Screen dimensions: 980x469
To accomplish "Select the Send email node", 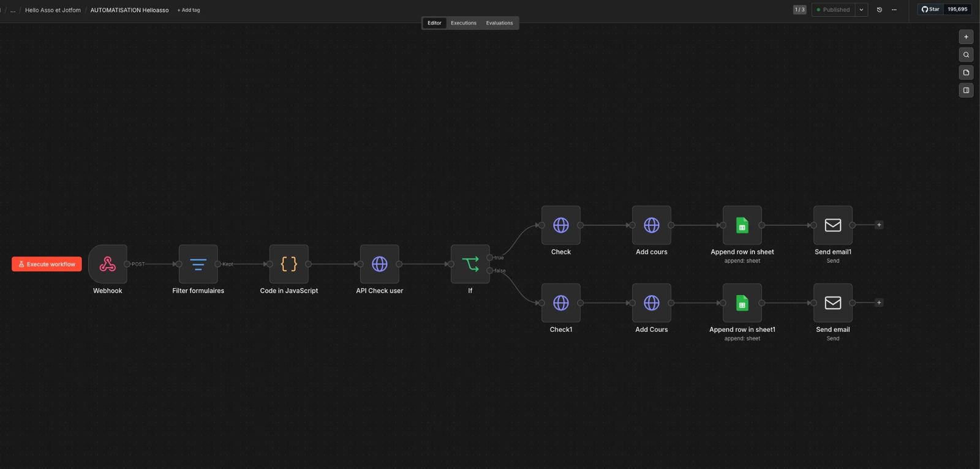I will [x=832, y=303].
